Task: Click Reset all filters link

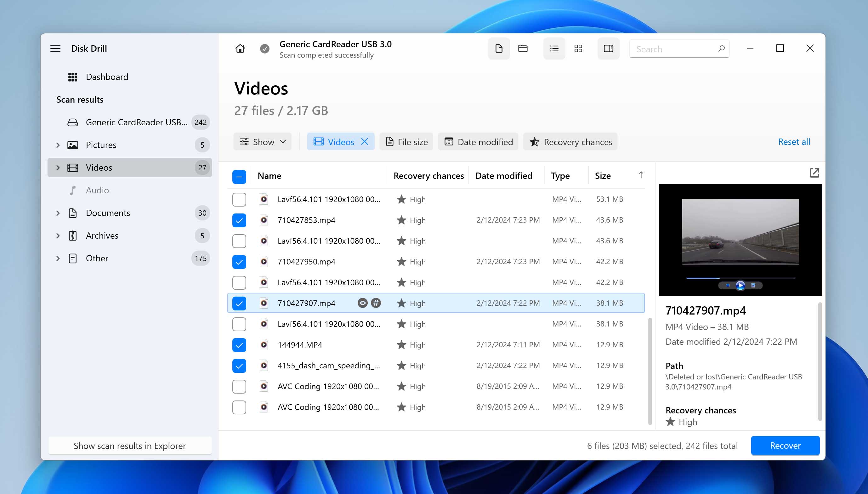Action: coord(794,141)
